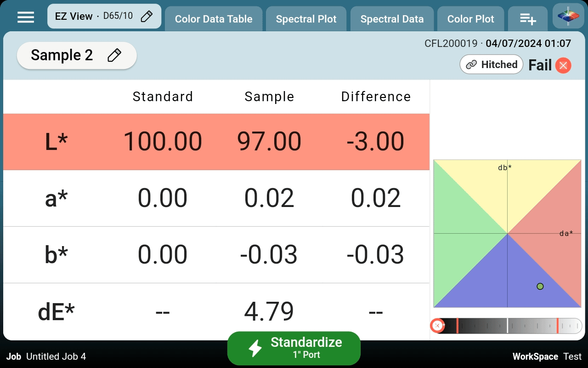
Task: Select the L* row label
Action: [57, 142]
